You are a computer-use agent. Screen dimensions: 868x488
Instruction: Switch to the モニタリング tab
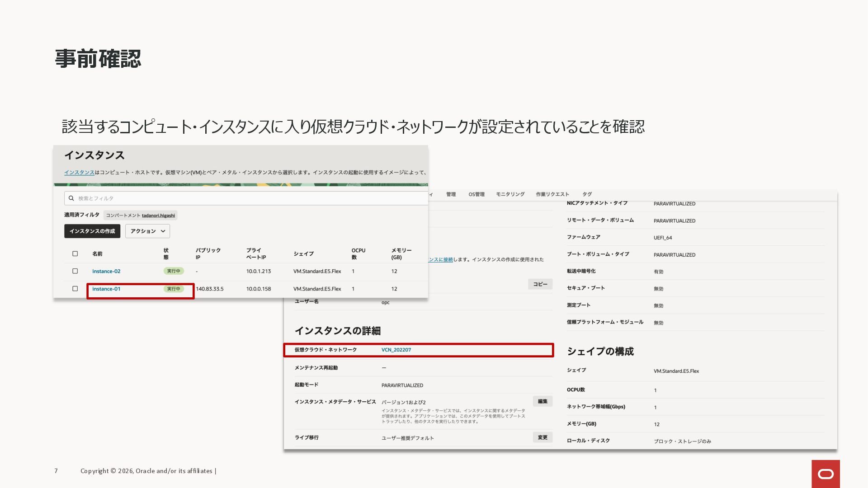pyautogui.click(x=510, y=194)
